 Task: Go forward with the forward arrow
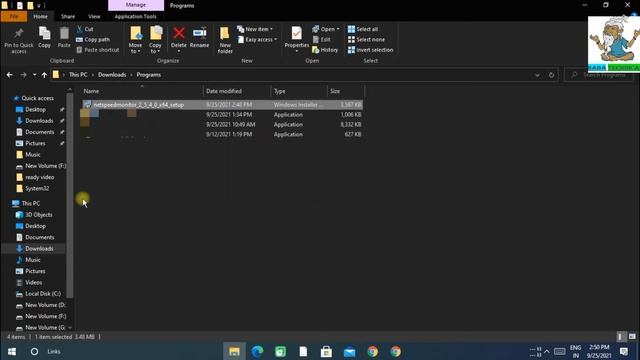pyautogui.click(x=23, y=75)
